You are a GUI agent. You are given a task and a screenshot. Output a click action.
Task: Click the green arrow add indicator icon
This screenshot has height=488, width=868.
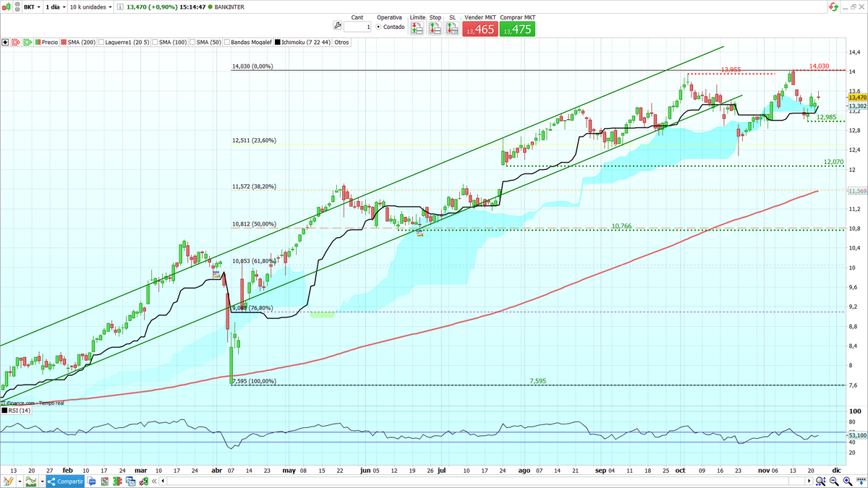(27, 42)
